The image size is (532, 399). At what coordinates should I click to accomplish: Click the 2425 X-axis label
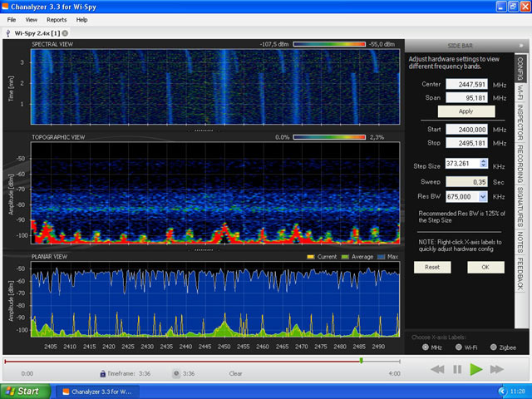pyautogui.click(x=128, y=347)
